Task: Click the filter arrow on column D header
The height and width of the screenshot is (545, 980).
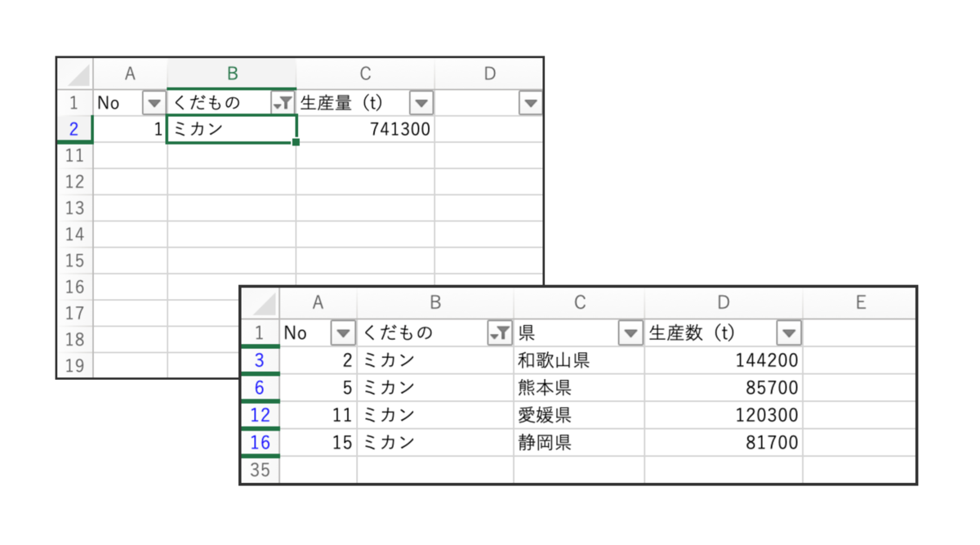Action: tap(529, 103)
